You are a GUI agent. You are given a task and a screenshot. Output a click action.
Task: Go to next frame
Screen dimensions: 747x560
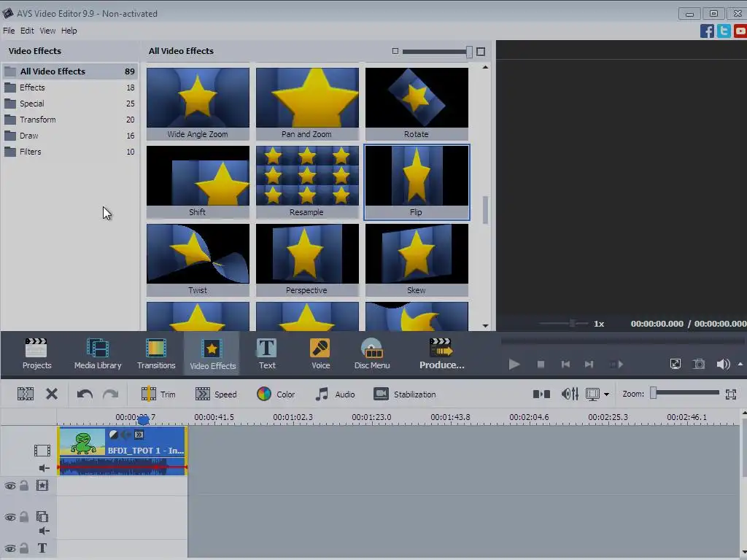click(589, 365)
